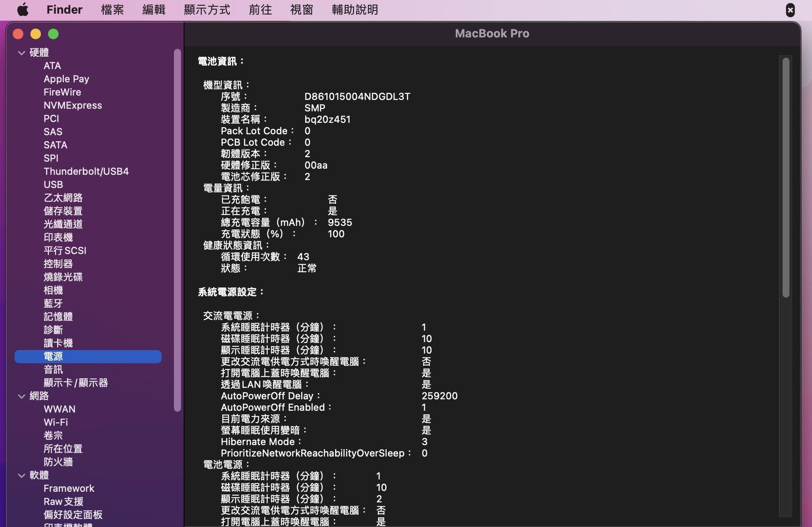Select 乙太網路 in the sidebar
This screenshot has height=527, width=812.
(63, 198)
